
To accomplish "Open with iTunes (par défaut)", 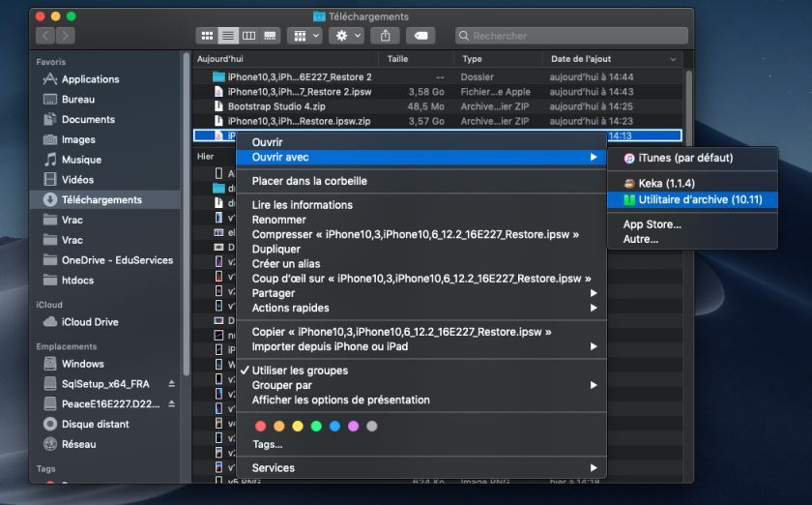I will point(692,158).
